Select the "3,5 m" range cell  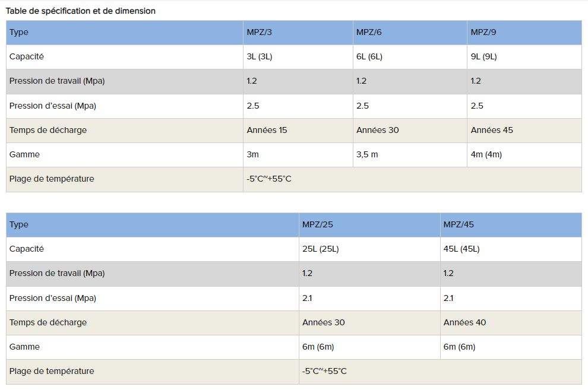coord(367,154)
